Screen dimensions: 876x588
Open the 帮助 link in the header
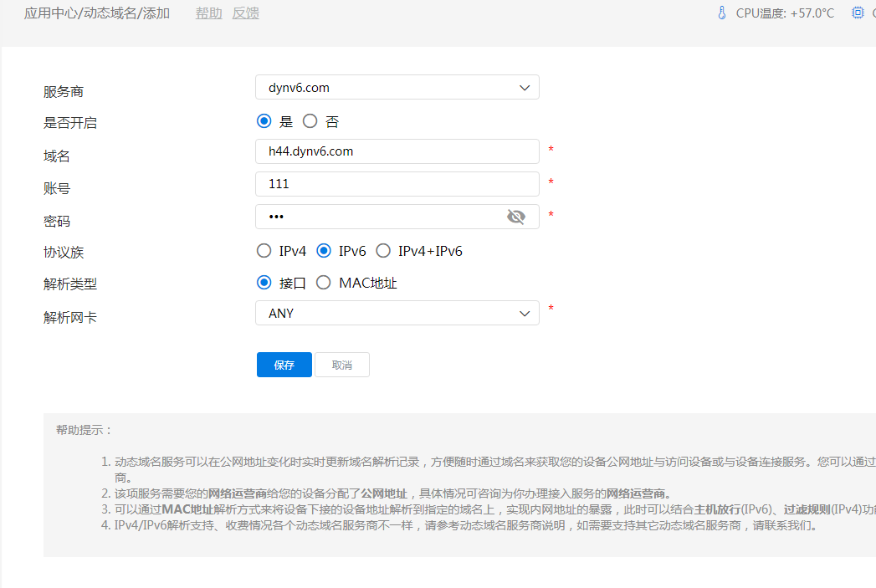[208, 13]
